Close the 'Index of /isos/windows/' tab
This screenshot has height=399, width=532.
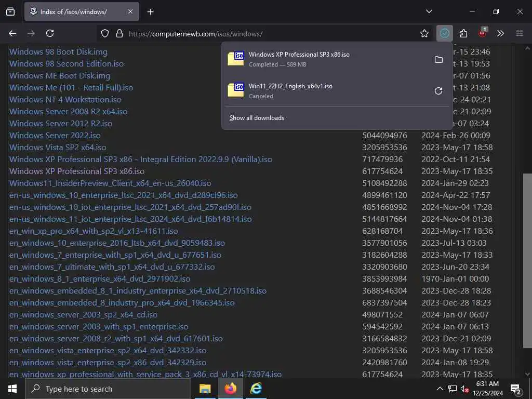130,11
